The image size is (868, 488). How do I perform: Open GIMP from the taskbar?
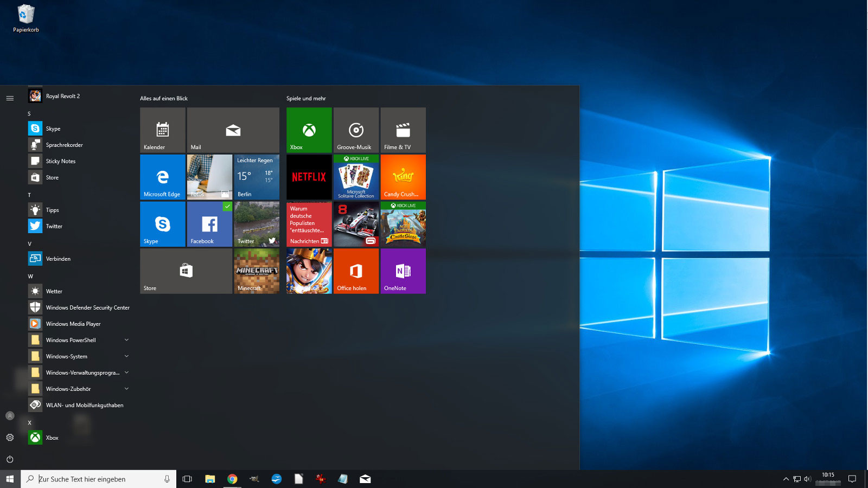click(x=254, y=479)
